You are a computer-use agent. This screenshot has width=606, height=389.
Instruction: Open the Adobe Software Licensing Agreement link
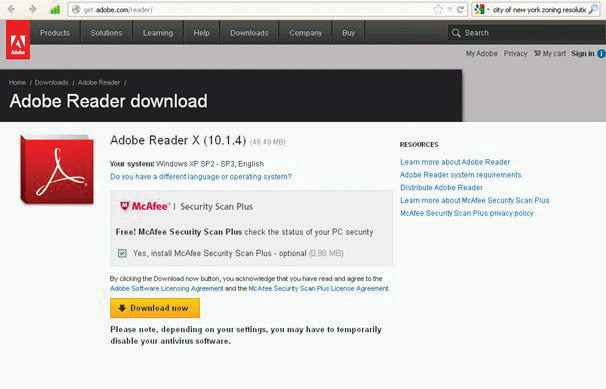click(167, 289)
